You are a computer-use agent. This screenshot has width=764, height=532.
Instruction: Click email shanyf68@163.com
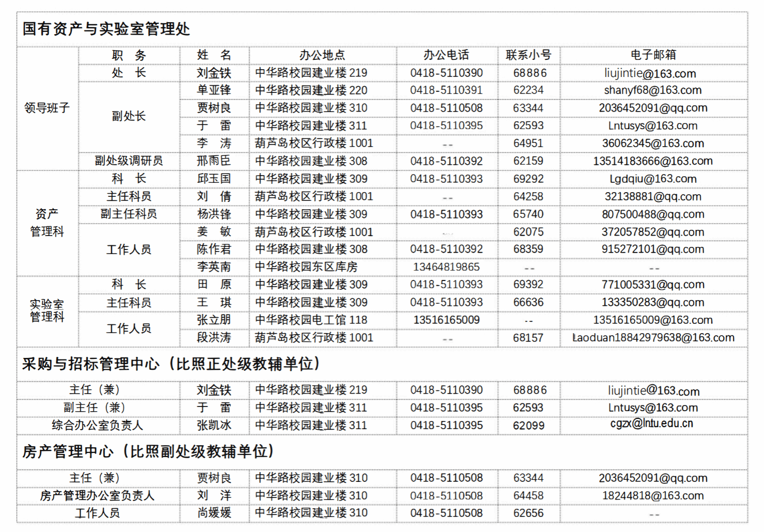[652, 90]
